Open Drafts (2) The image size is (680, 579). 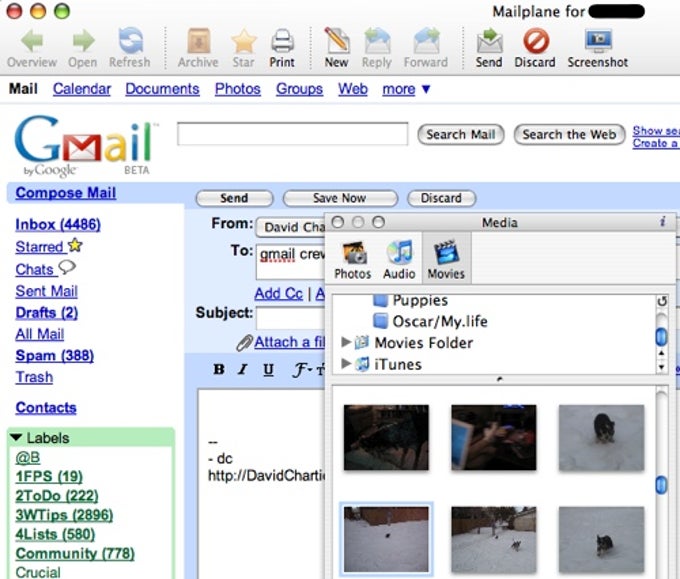[47, 313]
